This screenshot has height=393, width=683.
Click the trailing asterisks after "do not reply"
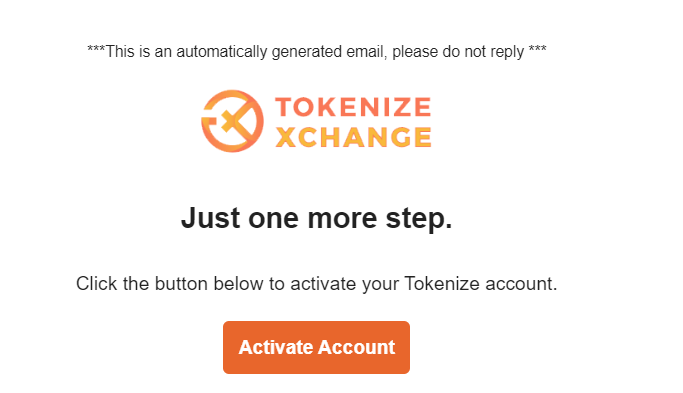538,49
